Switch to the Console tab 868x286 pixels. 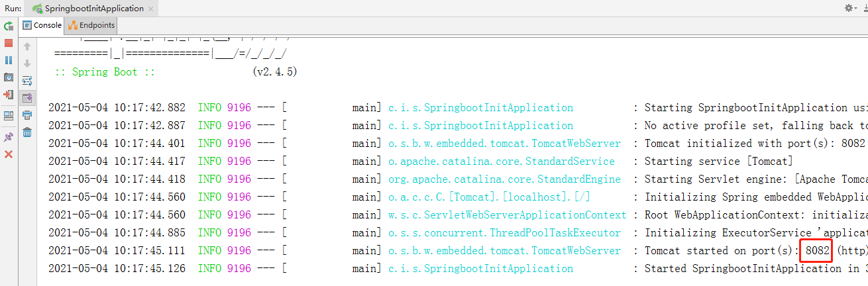pos(42,25)
